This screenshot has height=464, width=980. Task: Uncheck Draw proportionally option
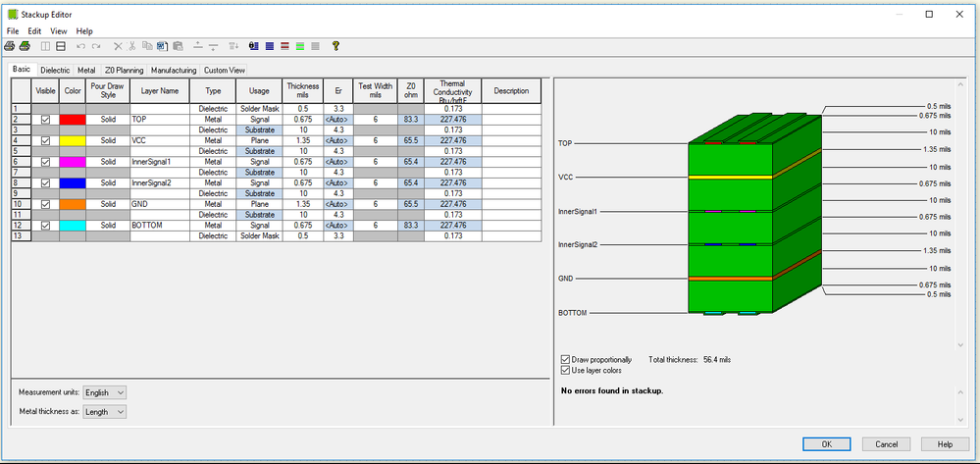[x=565, y=360]
